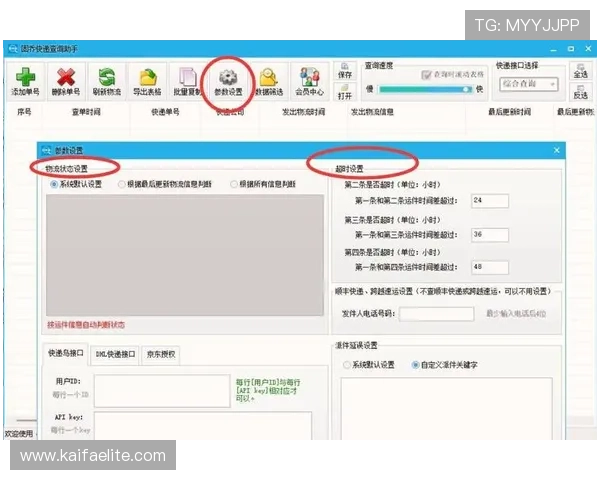Click the 保存 button in toolbar

(x=345, y=71)
